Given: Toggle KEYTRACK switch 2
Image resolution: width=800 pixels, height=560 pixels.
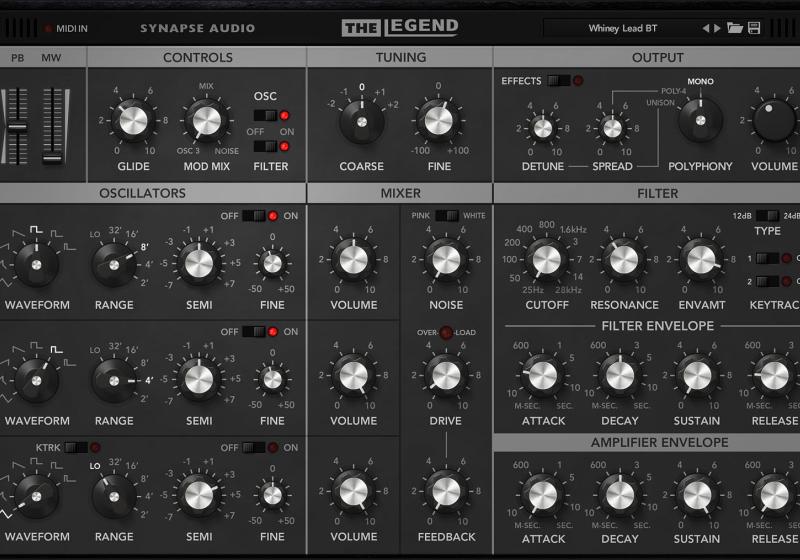Looking at the screenshot, I should tap(767, 281).
